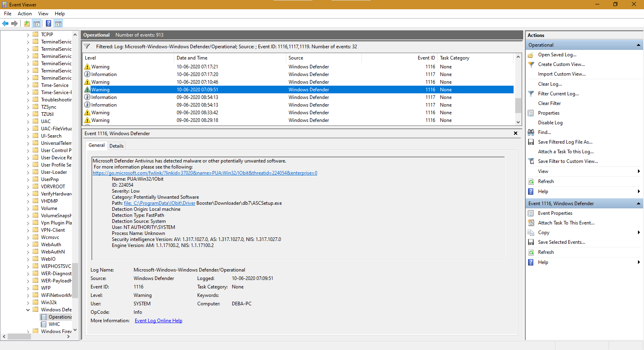
Task: Click the Event Viewer title bar icon
Action: tap(4, 4)
